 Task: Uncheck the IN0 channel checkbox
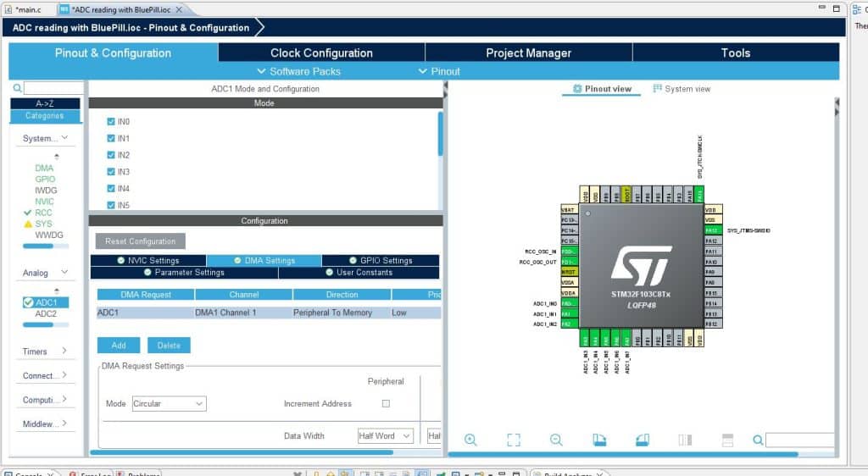click(111, 122)
